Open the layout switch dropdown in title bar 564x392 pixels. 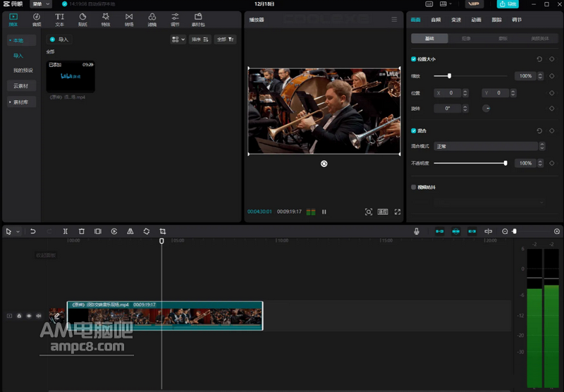point(446,4)
